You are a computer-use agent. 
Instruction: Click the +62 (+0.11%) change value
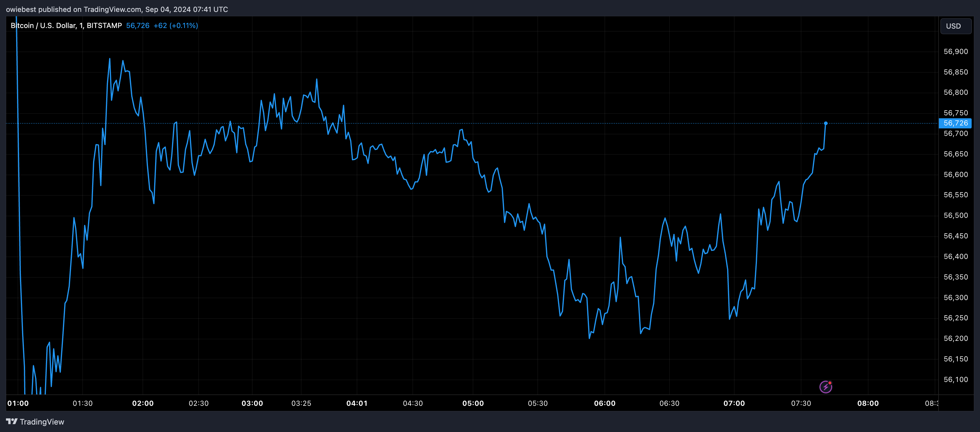point(176,25)
